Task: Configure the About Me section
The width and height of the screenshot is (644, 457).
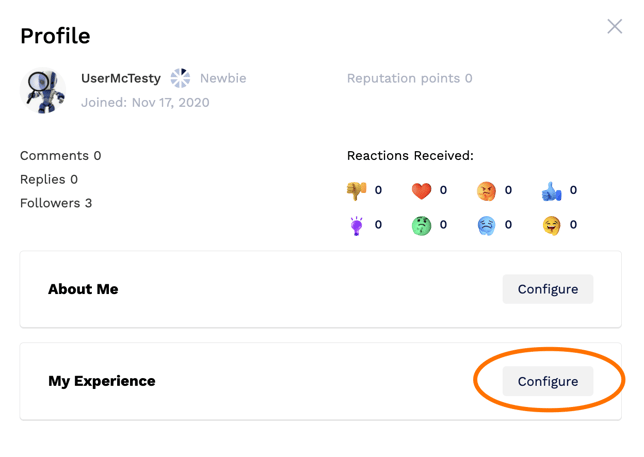Action: click(547, 289)
